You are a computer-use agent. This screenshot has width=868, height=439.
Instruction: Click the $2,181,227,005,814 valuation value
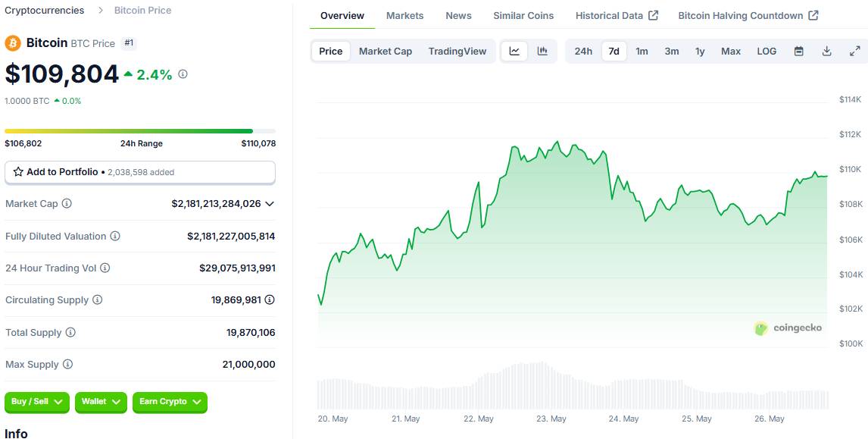231,236
